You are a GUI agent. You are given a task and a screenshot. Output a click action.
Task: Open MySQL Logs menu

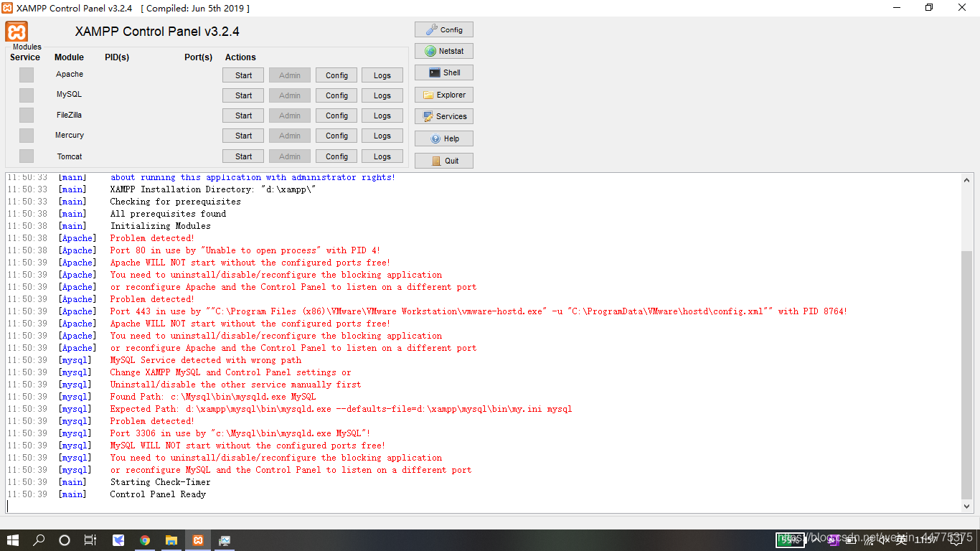coord(382,95)
